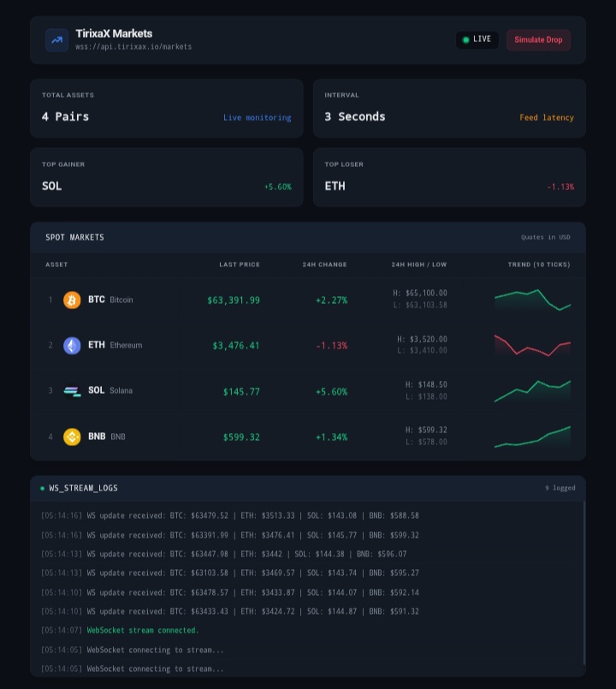The height and width of the screenshot is (689, 616).
Task: Click the ASSET column header
Action: tap(56, 264)
